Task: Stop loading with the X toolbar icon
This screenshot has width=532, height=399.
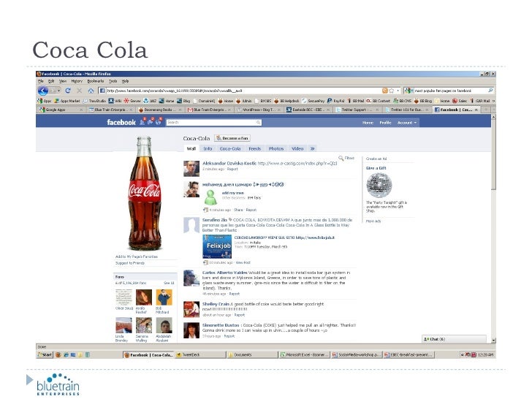Action: [x=80, y=91]
